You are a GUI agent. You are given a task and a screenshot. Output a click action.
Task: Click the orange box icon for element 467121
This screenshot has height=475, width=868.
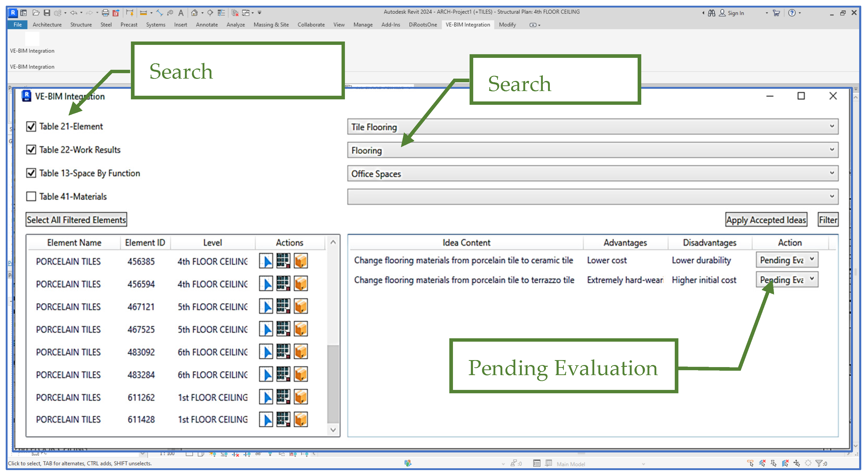tap(301, 306)
